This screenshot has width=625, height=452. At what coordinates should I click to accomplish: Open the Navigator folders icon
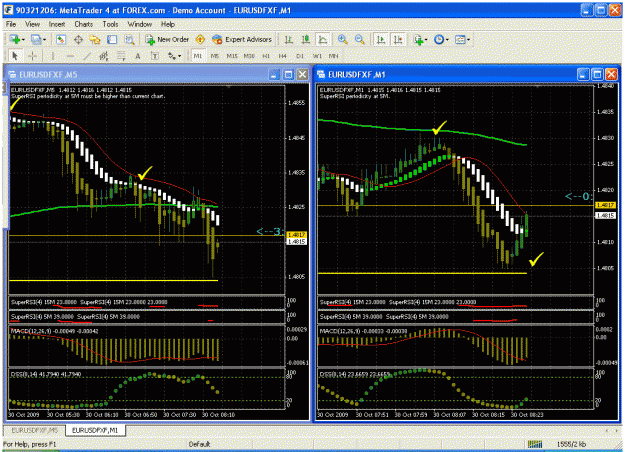pos(95,39)
